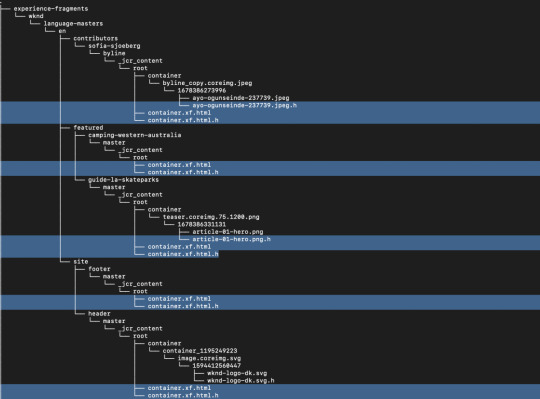Click the highlighted 'article-01-hero.png.h' file
This screenshot has height=399, width=540.
click(x=231, y=239)
